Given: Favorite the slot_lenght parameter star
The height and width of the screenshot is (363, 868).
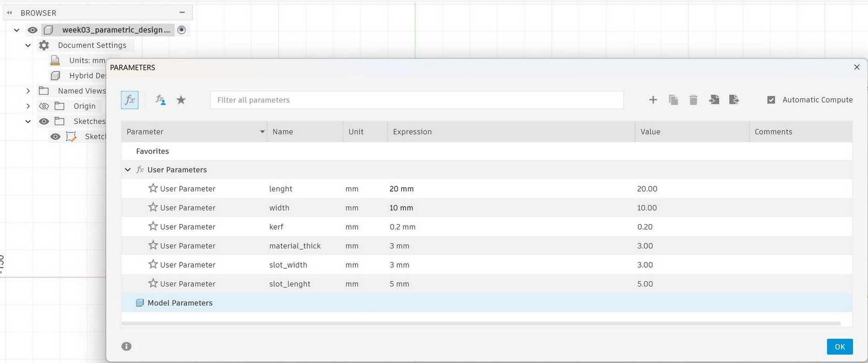Looking at the screenshot, I should point(153,283).
